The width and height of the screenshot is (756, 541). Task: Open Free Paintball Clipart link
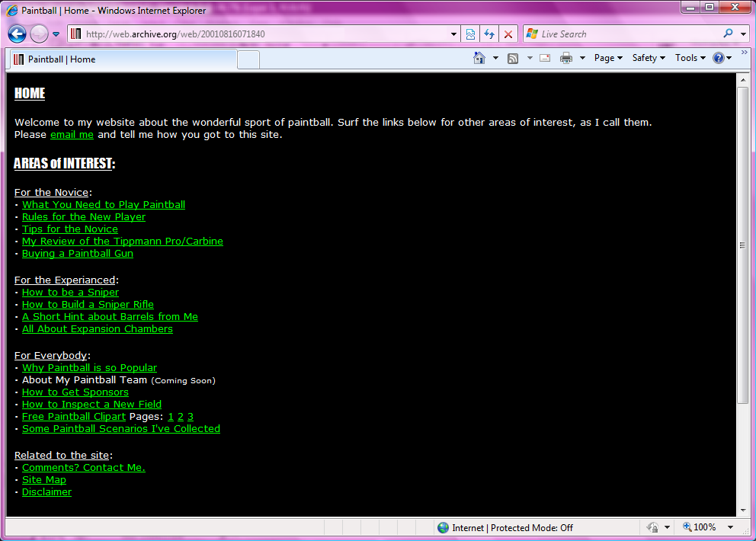click(74, 417)
